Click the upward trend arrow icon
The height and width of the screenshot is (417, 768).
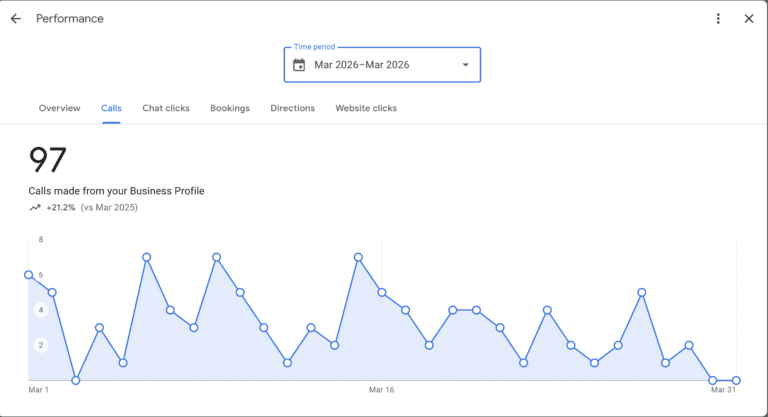(35, 208)
